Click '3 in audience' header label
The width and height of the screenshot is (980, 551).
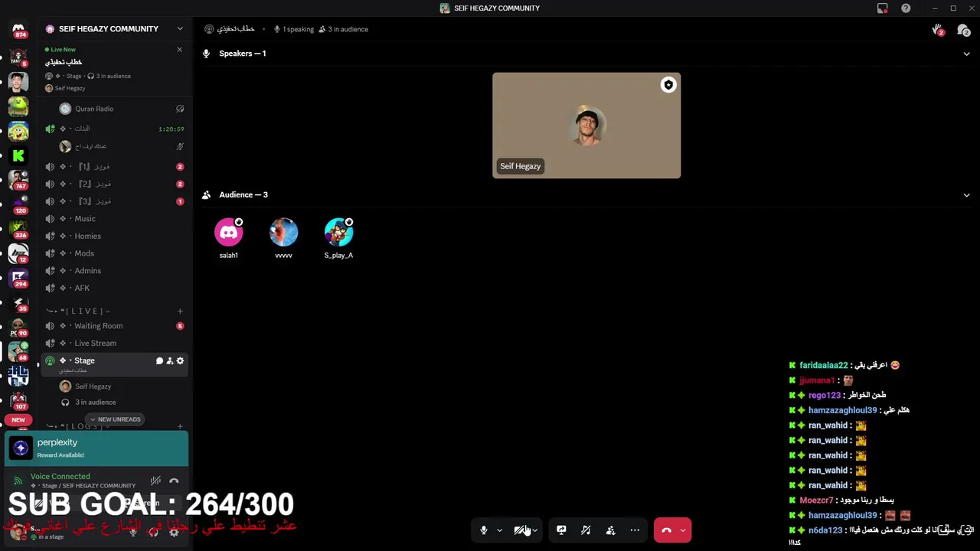pos(343,30)
